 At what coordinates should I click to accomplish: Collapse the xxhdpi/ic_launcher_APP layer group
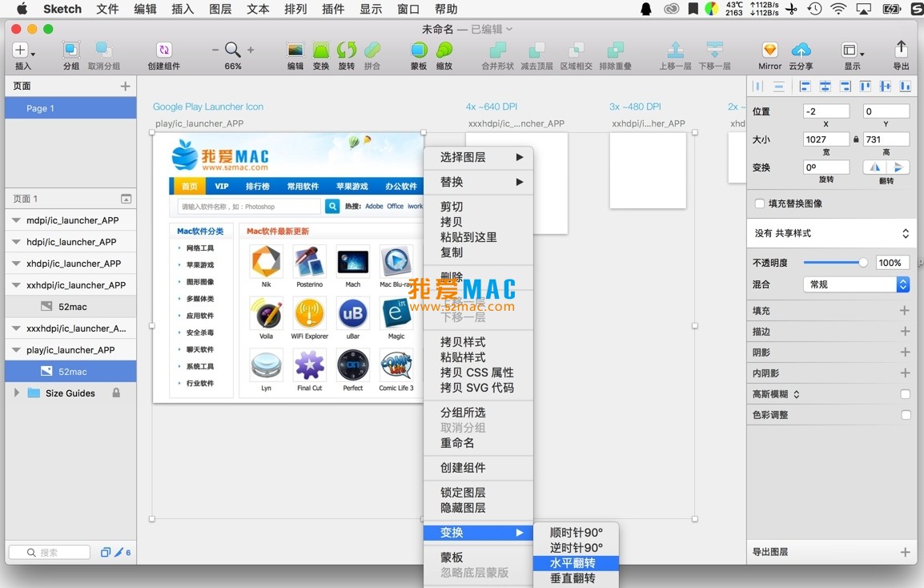[x=16, y=285]
